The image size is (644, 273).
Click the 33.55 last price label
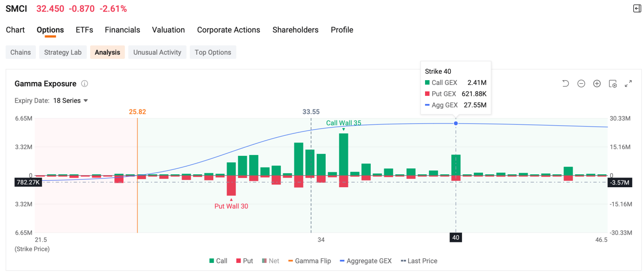pyautogui.click(x=311, y=112)
